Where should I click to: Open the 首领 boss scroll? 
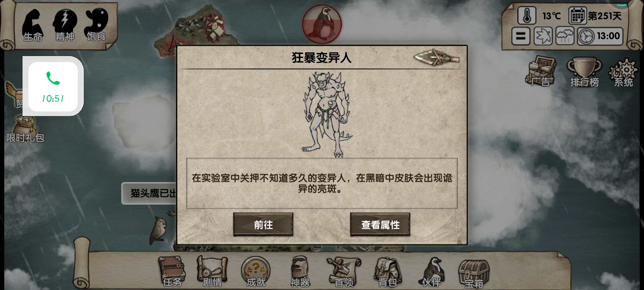pyautogui.click(x=344, y=272)
